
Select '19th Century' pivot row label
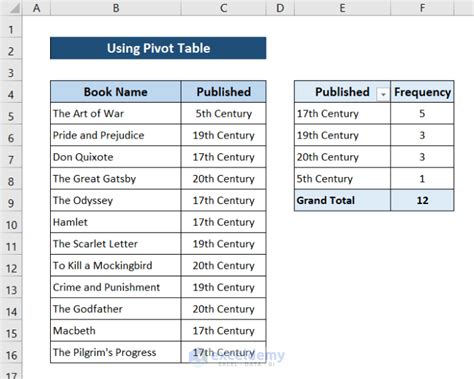click(x=342, y=135)
